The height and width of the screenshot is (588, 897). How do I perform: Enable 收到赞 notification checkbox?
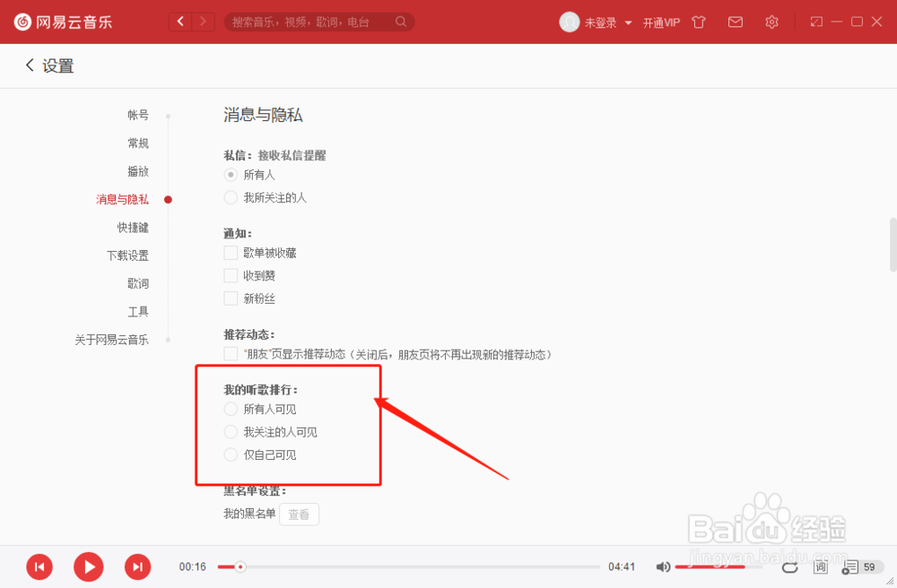231,275
